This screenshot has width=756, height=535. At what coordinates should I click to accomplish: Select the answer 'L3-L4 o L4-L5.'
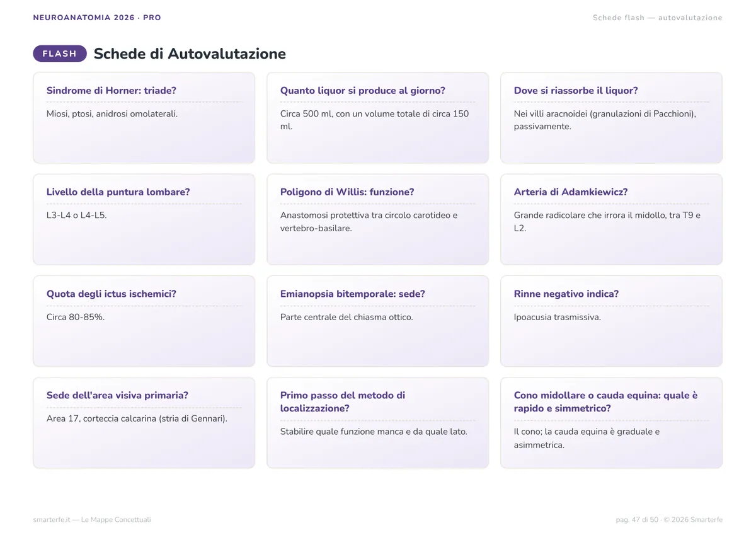tap(77, 216)
